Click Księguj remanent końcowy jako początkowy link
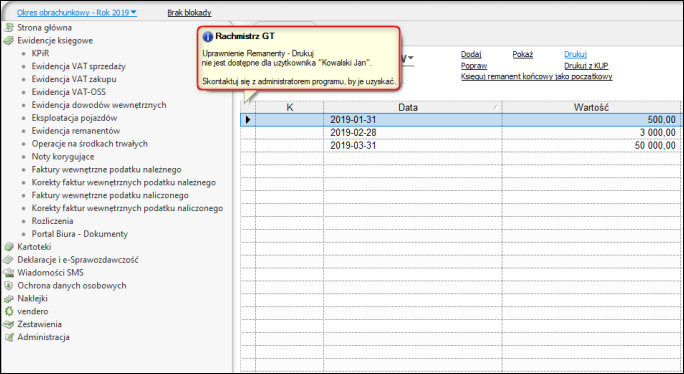Viewport: 684px width, 374px height. click(537, 76)
